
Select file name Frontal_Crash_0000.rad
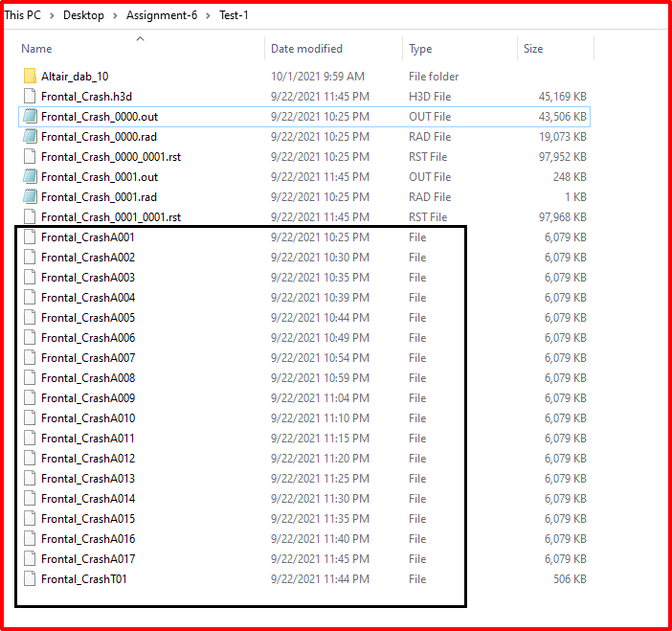(x=99, y=137)
